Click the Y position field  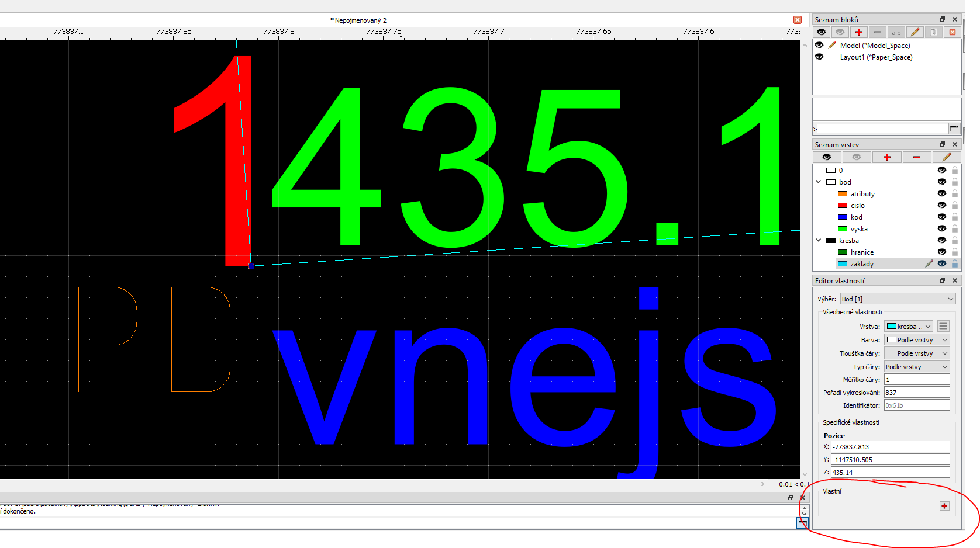tap(891, 460)
